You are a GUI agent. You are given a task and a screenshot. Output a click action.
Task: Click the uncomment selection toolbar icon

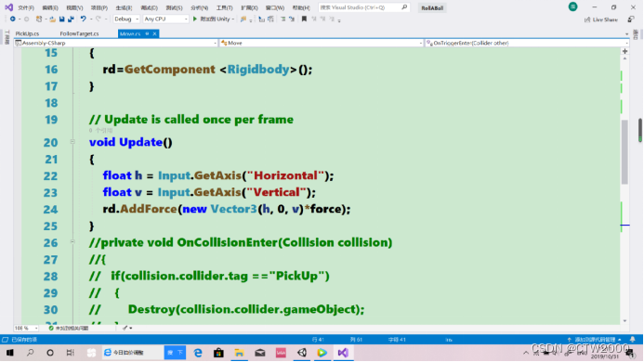click(x=292, y=19)
